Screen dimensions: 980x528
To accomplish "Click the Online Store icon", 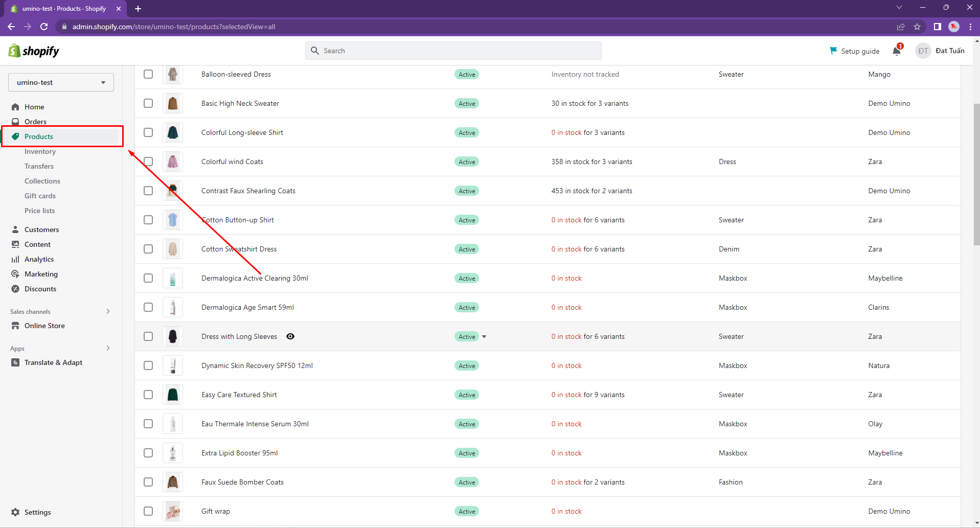I will coord(15,326).
